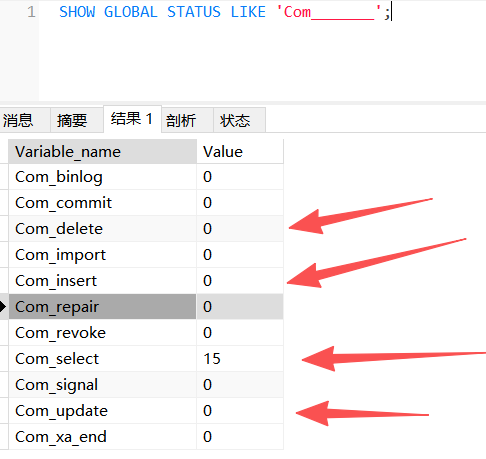Select the Com_select cell
The image size is (486, 459).
pos(102,359)
